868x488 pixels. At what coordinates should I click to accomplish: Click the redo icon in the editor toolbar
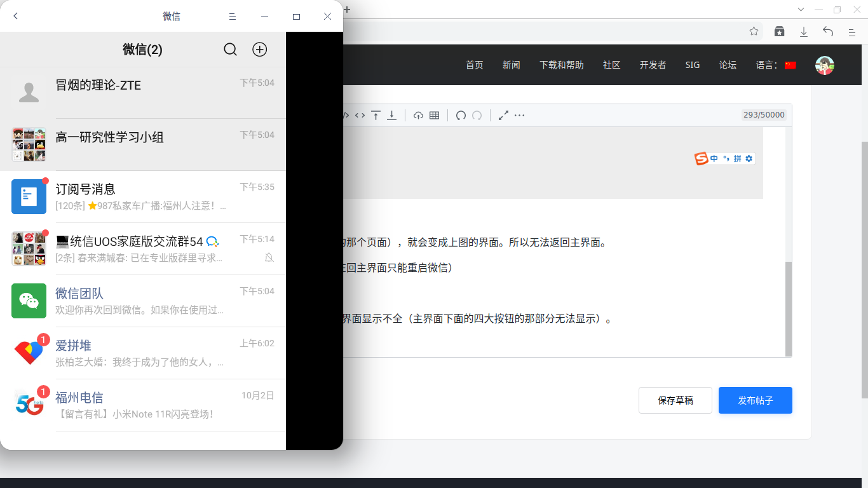tap(477, 115)
